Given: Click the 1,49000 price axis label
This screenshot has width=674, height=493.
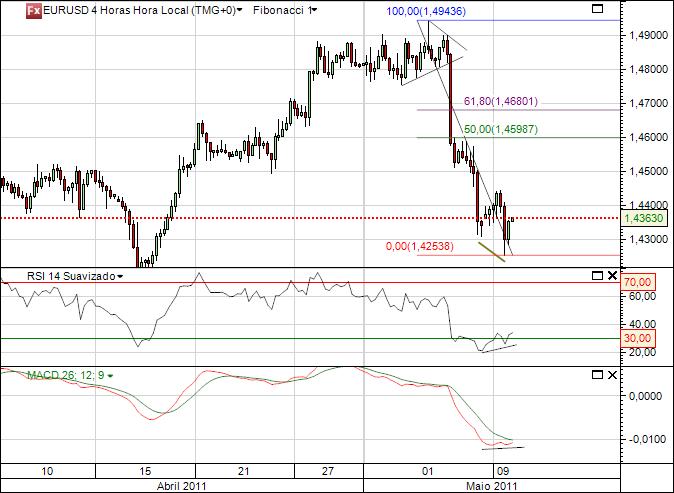Looking at the screenshot, I should (x=649, y=35).
